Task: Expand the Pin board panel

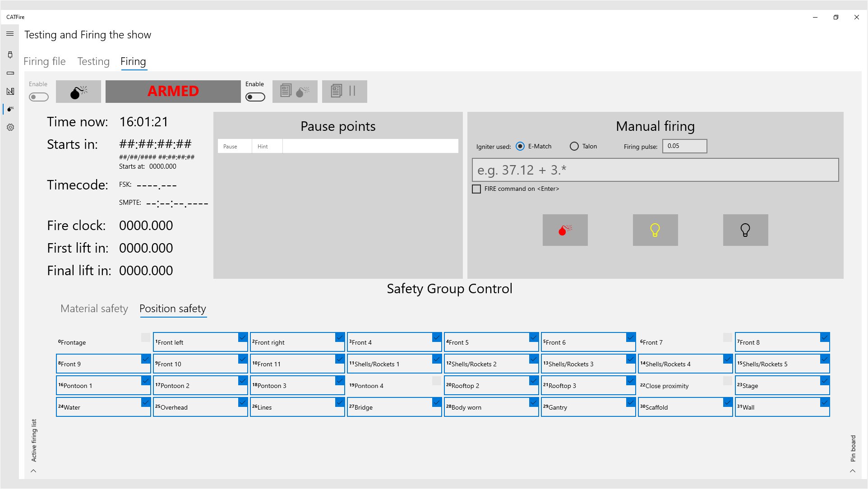Action: pos(853,471)
